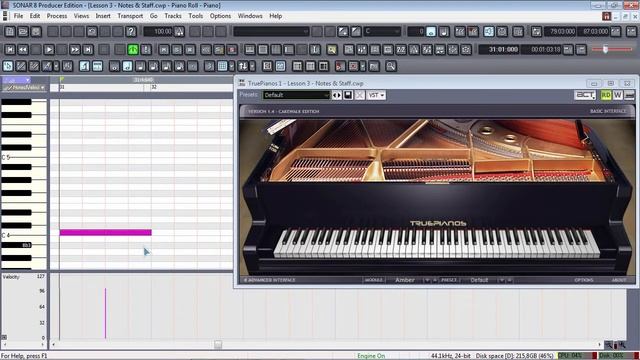Viewport: 640px width, 360px height.
Task: Adjust the red playback slider handle
Action: [605, 49]
